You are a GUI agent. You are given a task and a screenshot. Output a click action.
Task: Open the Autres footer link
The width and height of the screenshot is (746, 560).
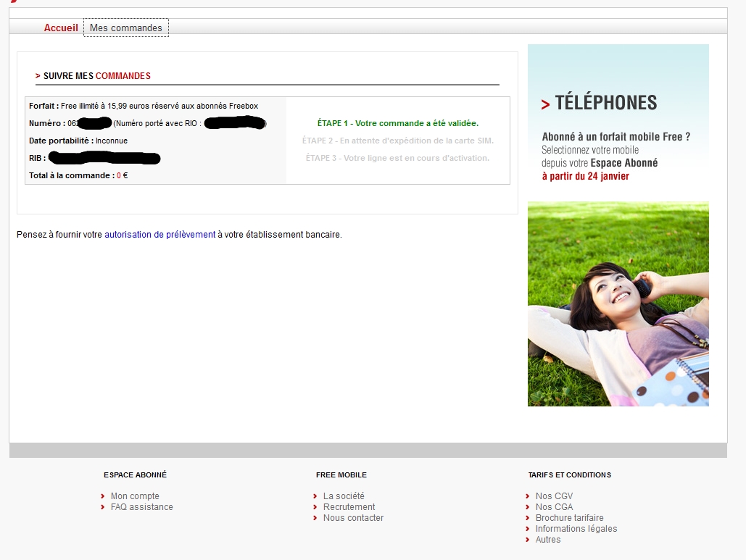click(x=548, y=540)
